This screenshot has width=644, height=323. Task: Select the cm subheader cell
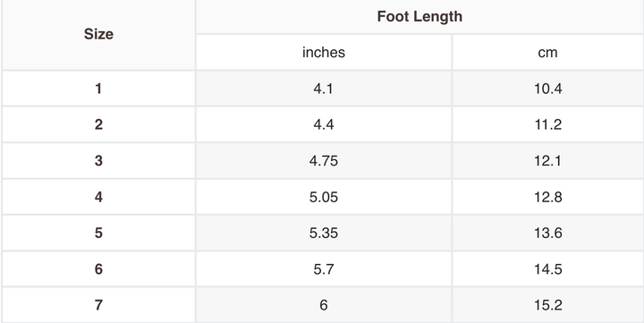tap(548, 52)
